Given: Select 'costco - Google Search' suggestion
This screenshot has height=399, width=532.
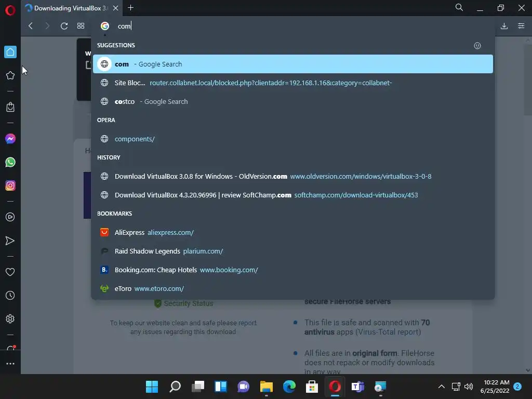Looking at the screenshot, I should [x=293, y=101].
